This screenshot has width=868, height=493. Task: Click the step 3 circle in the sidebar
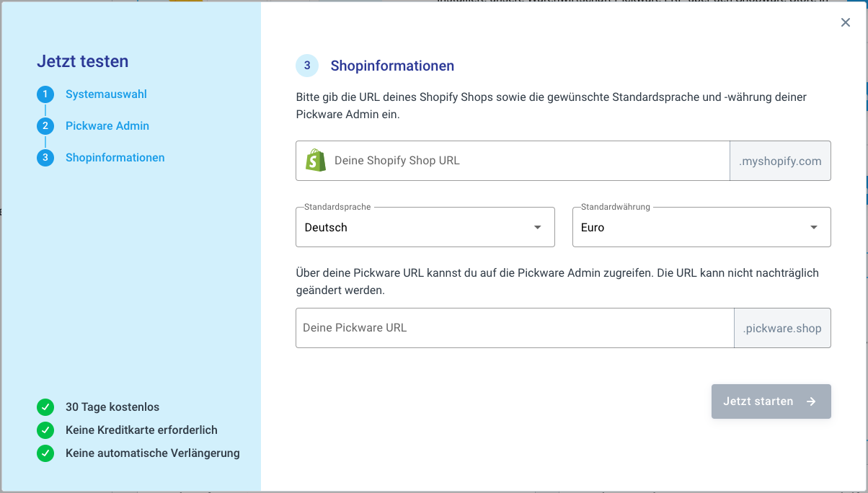click(45, 158)
